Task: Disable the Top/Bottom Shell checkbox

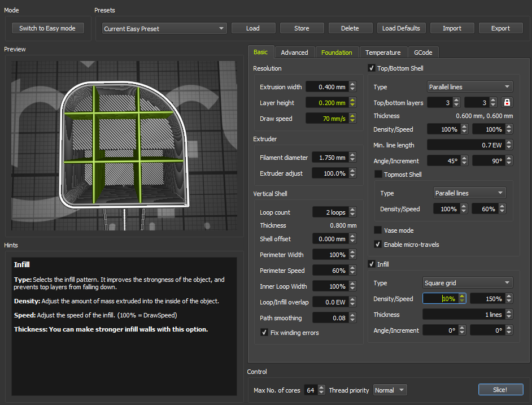Action: (372, 68)
